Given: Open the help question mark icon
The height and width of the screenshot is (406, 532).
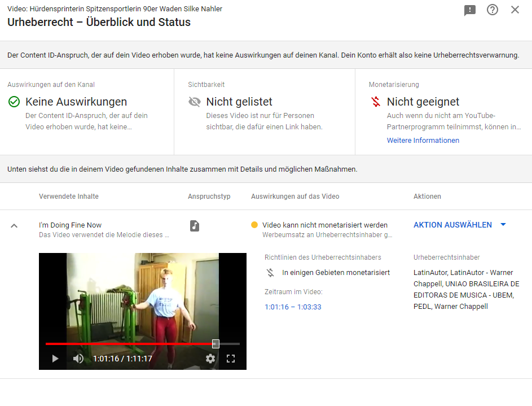Looking at the screenshot, I should (x=493, y=10).
